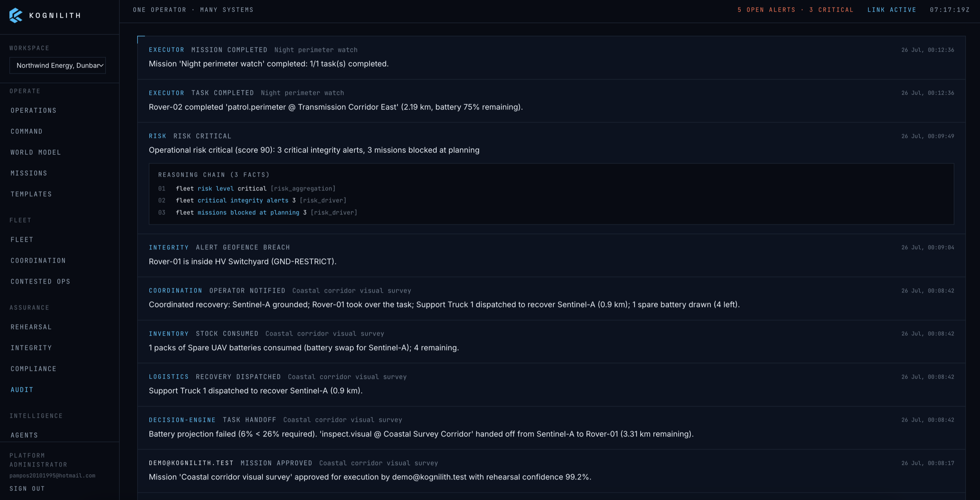Viewport: 980px width, 500px height.
Task: Go to Operations in sidebar
Action: pyautogui.click(x=33, y=110)
